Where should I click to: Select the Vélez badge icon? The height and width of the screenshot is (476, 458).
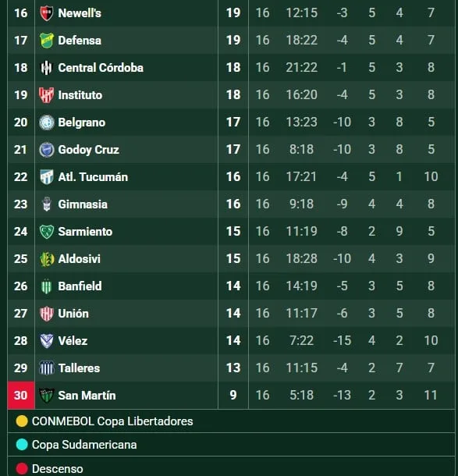click(x=47, y=340)
